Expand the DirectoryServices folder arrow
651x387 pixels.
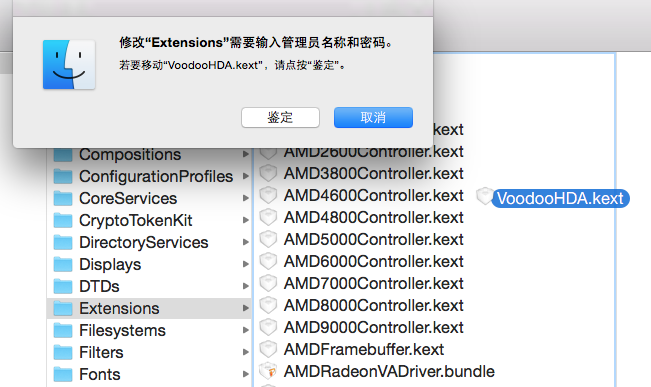point(246,242)
